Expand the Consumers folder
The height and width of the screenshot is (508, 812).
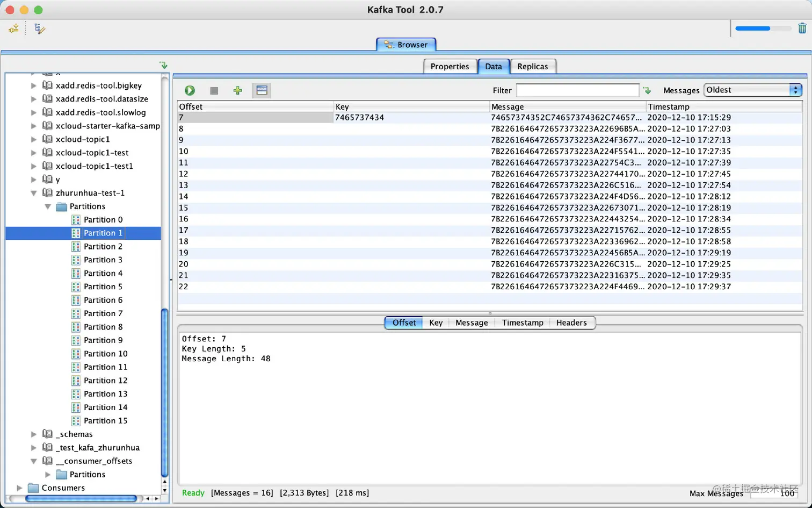pos(20,488)
